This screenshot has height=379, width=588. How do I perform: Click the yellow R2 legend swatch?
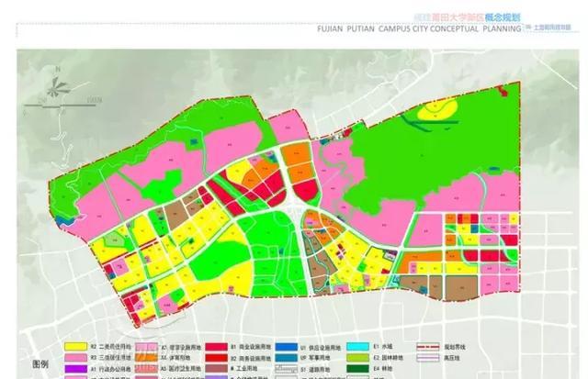[x=75, y=346]
